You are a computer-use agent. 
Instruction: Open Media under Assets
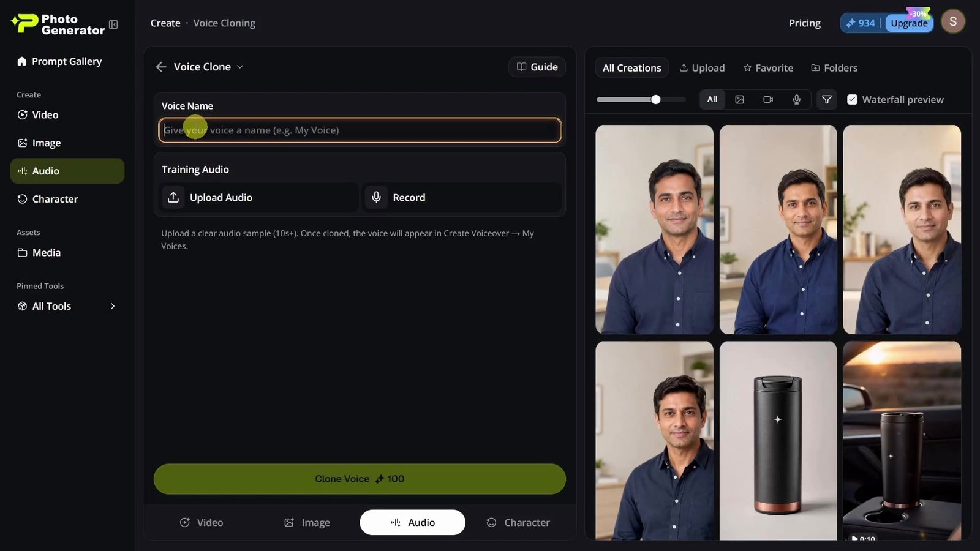(67, 252)
